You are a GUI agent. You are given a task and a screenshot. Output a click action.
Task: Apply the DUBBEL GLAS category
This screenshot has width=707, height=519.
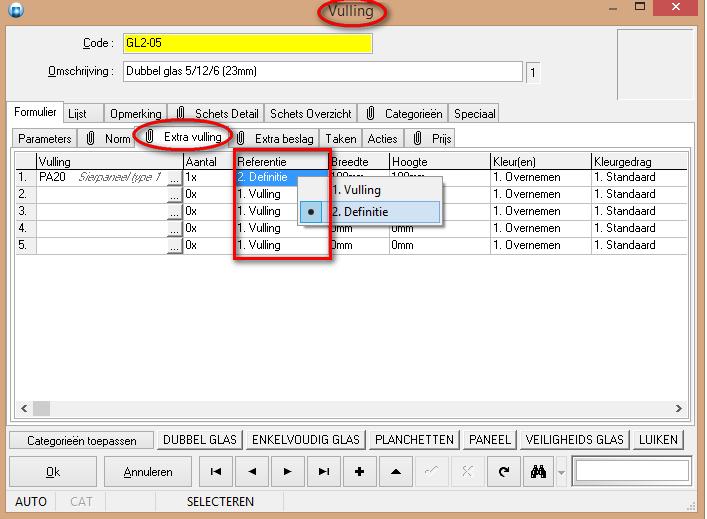[x=200, y=440]
